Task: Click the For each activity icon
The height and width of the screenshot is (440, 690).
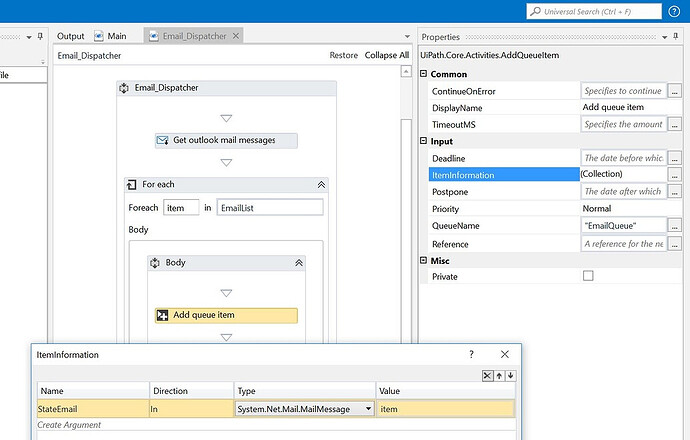Action: click(132, 185)
